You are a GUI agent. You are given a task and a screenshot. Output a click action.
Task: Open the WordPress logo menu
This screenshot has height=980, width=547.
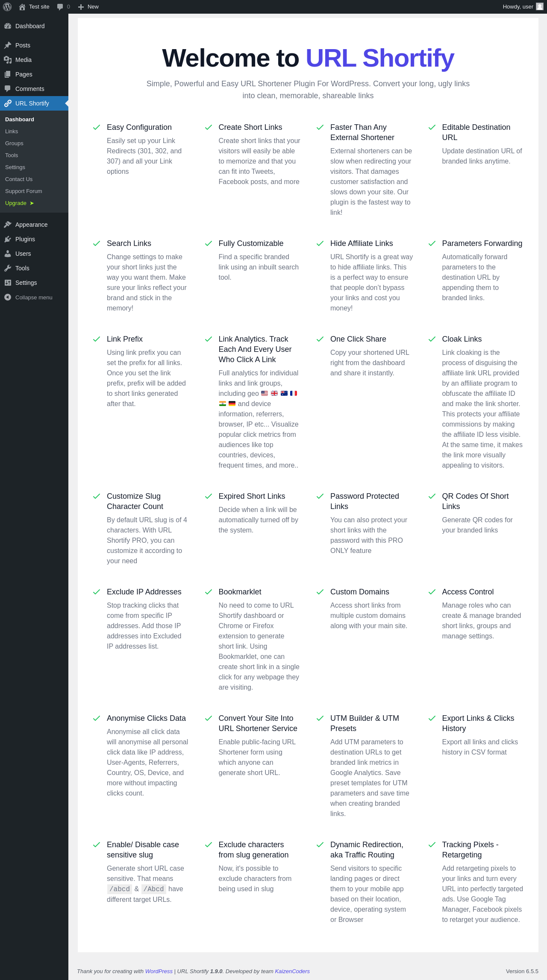tap(7, 7)
